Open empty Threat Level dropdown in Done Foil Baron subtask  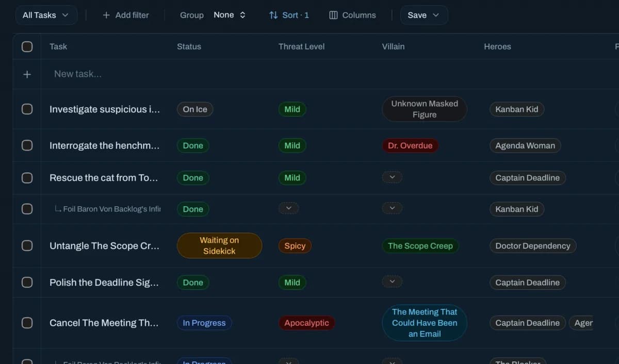(289, 208)
